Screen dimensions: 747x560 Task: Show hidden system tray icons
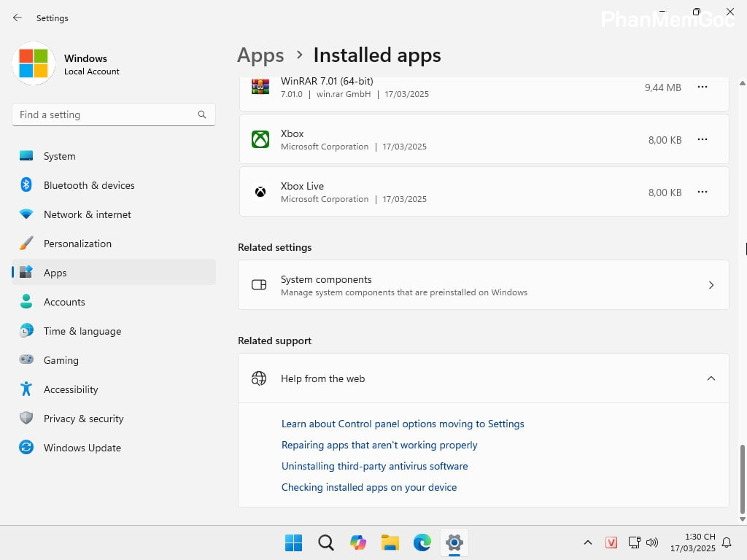point(587,542)
